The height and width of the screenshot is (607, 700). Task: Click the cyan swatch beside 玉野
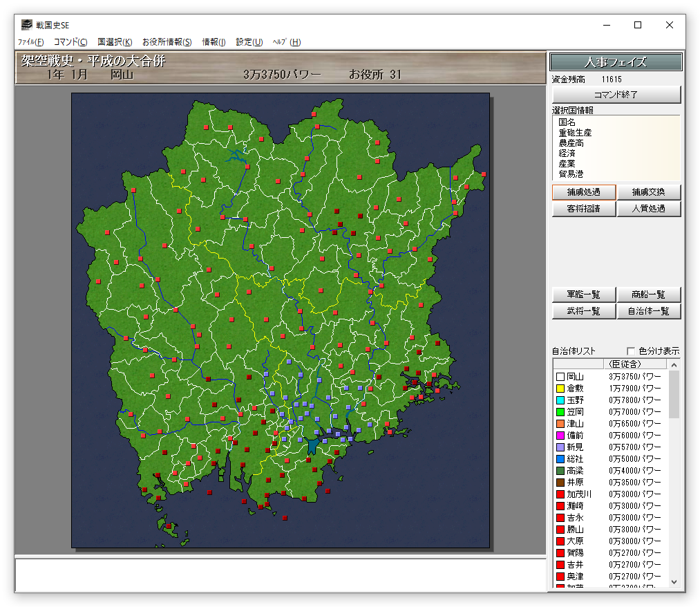pyautogui.click(x=560, y=401)
